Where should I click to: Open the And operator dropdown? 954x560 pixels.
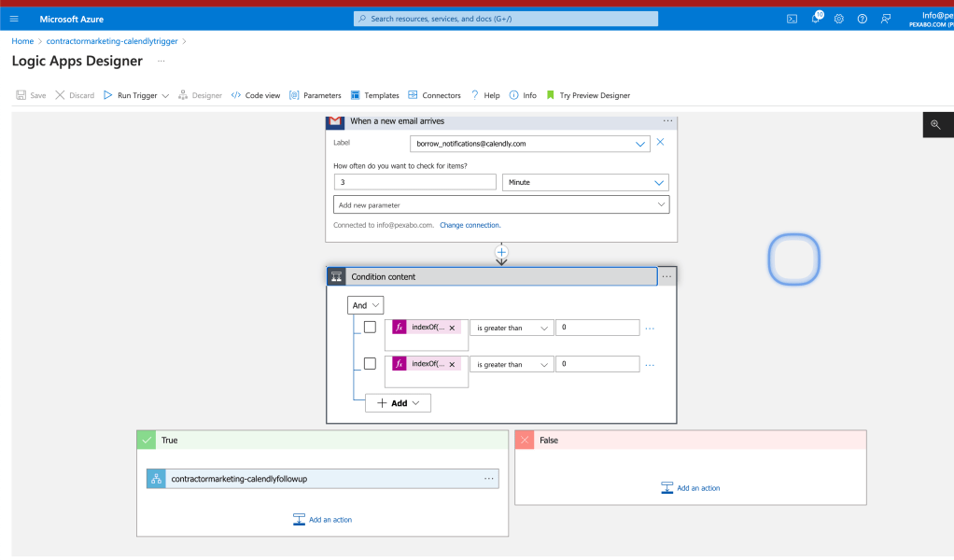(366, 305)
